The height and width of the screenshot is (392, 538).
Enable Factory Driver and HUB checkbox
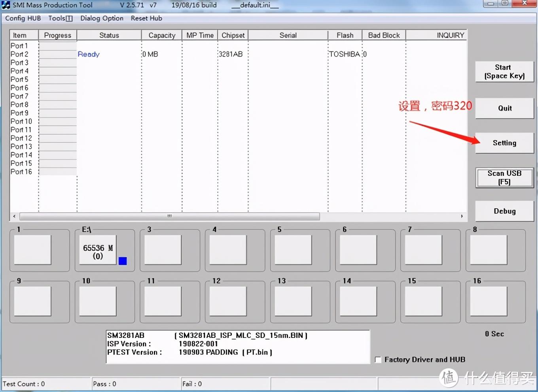pyautogui.click(x=378, y=360)
